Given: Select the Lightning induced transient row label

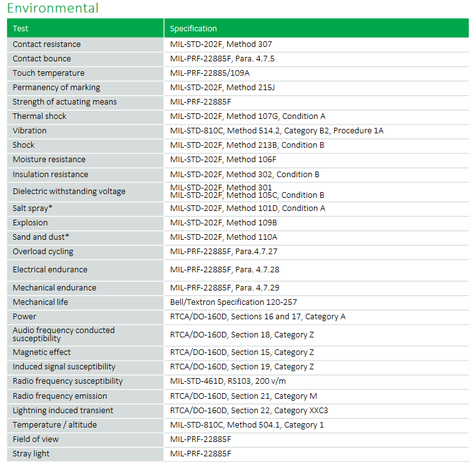Looking at the screenshot, I should [x=63, y=411].
